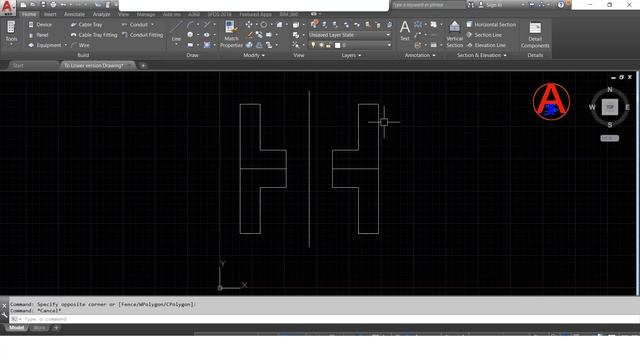Open the Featured Apps ribbon tab
Image resolution: width=640 pixels, height=360 pixels.
(x=256, y=14)
